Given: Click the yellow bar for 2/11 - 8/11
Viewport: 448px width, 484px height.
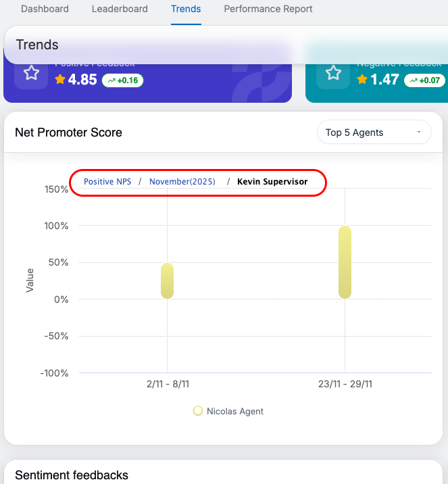Looking at the screenshot, I should point(168,281).
